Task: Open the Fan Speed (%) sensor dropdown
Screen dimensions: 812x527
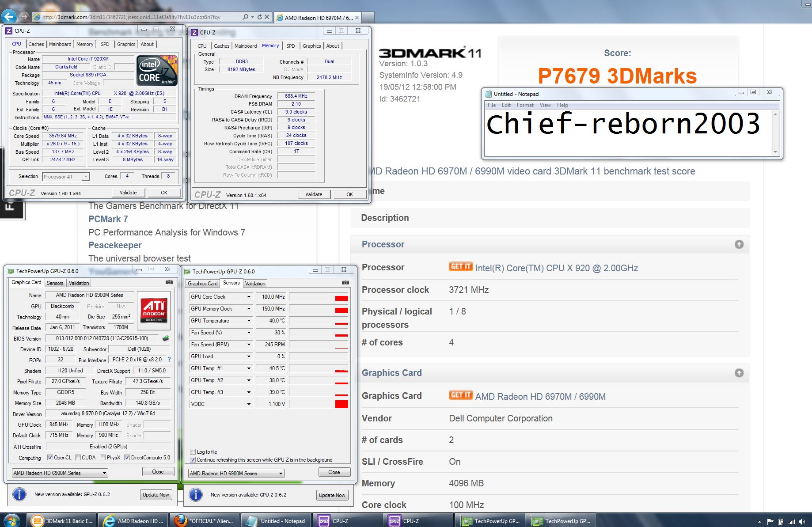Action: click(x=249, y=333)
